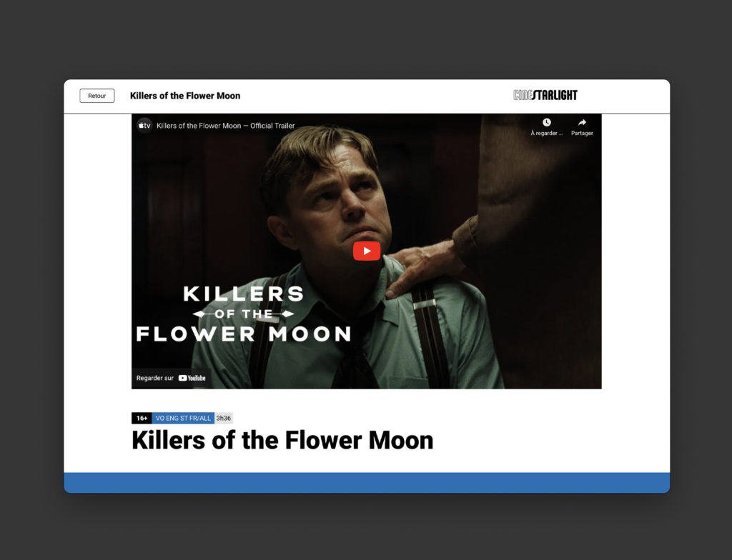Screen dimensions: 732x560
Task: Click the Retour back button
Action: [97, 96]
